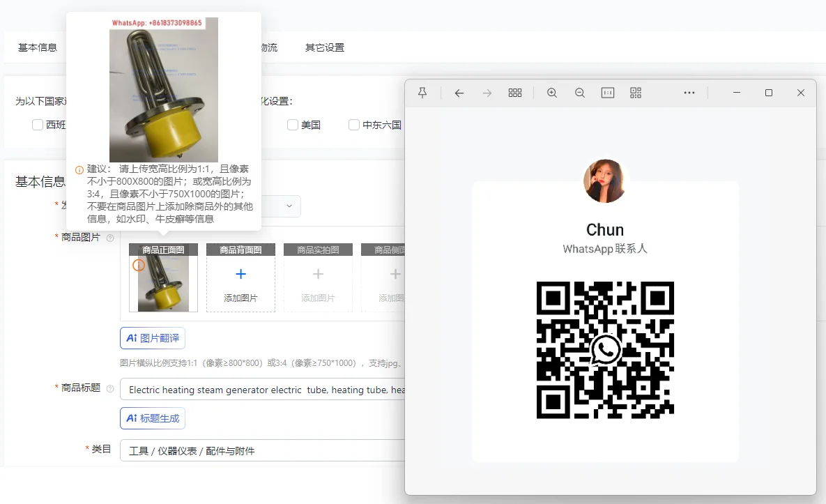Open thumbnail grid view in viewer
This screenshot has height=504, width=826.
515,93
